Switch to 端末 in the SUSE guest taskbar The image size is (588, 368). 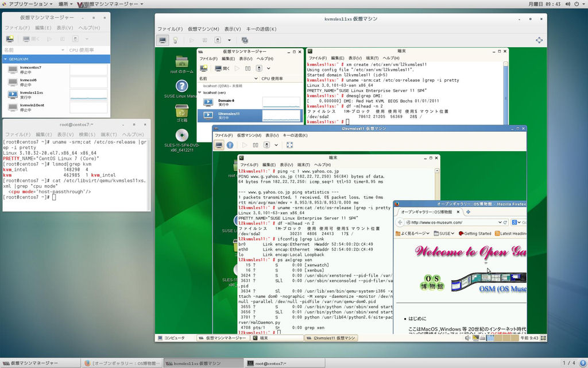click(x=277, y=338)
